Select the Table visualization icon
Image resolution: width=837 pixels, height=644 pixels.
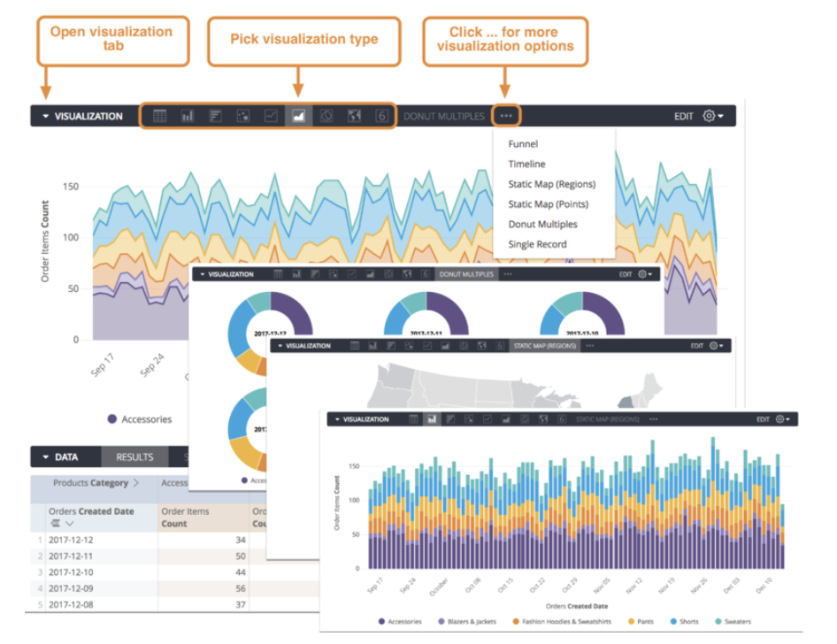(x=161, y=116)
